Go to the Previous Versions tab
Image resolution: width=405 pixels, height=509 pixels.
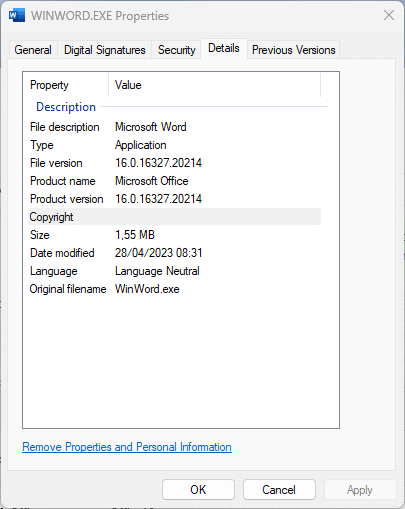(x=293, y=50)
